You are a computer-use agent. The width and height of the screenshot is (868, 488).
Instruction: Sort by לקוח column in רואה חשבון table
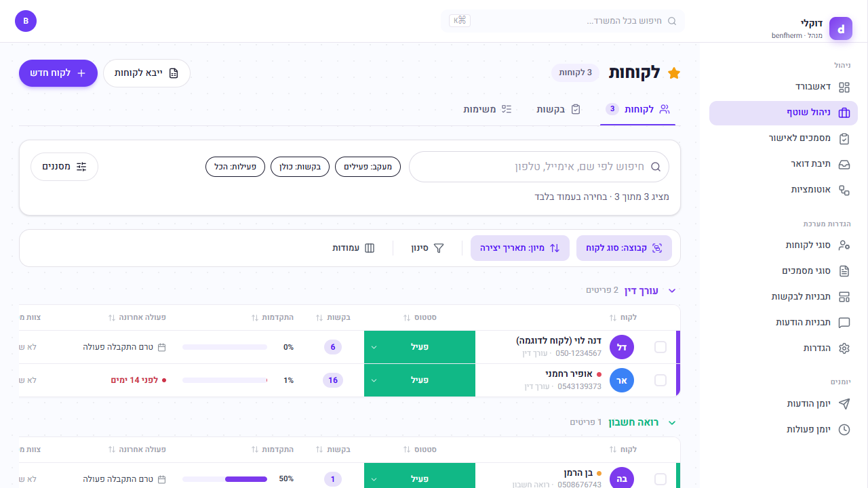(624, 449)
